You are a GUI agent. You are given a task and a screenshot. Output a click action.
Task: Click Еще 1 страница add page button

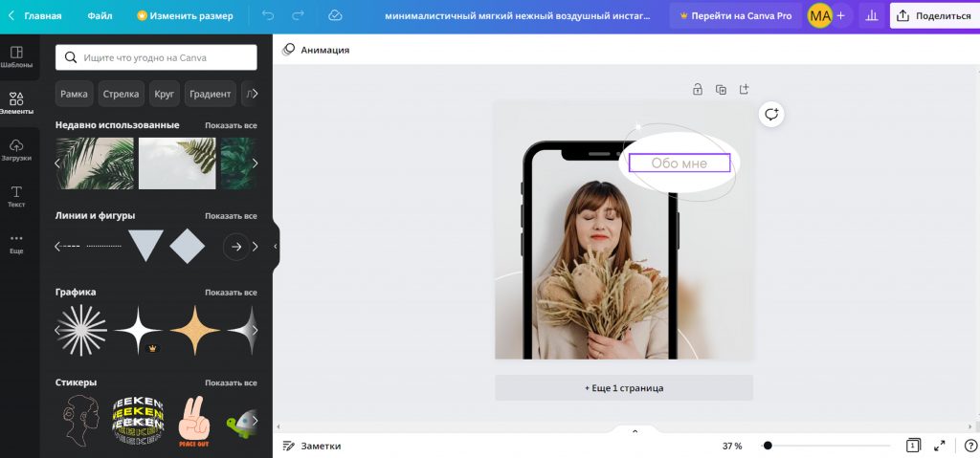[624, 388]
